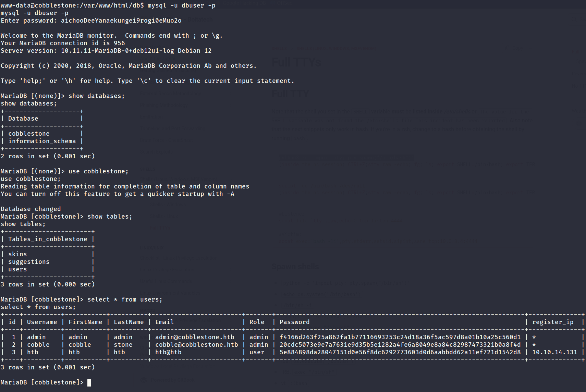
Task: Click the information_schema database entry
Action: point(42,141)
